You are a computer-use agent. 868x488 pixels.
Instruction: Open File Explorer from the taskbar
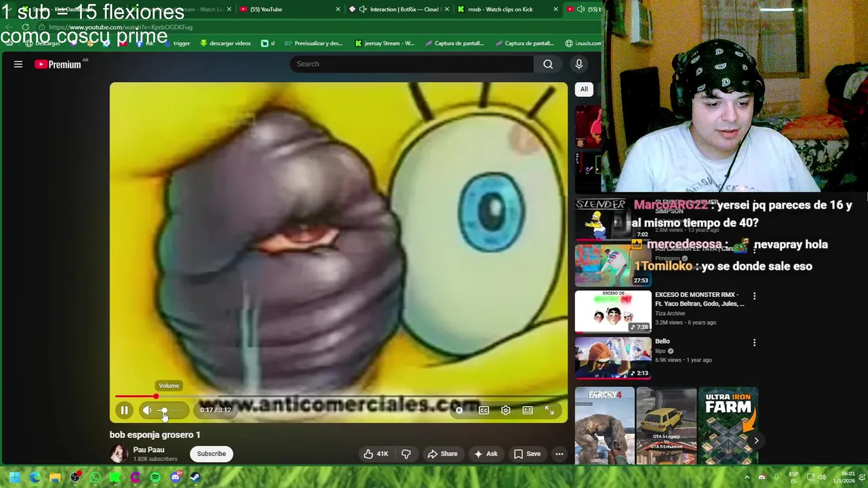click(x=55, y=477)
